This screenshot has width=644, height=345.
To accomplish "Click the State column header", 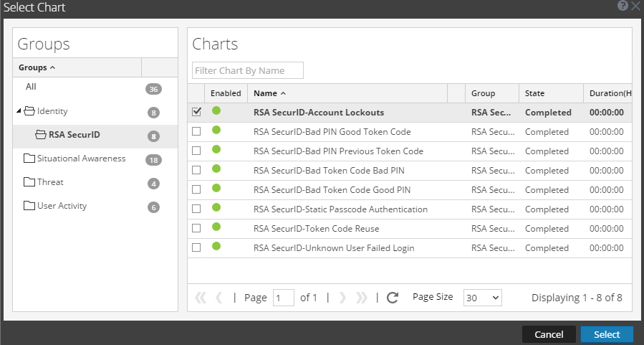I will coord(534,93).
